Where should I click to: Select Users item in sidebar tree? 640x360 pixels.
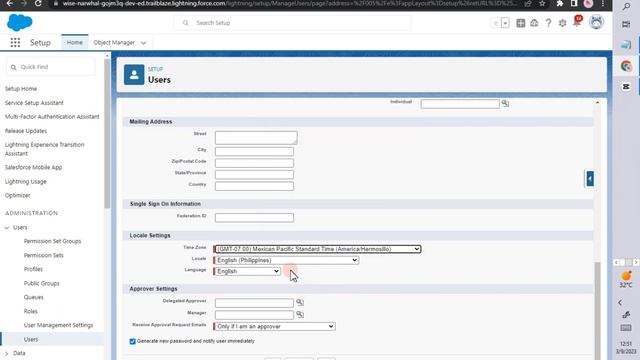(x=31, y=340)
